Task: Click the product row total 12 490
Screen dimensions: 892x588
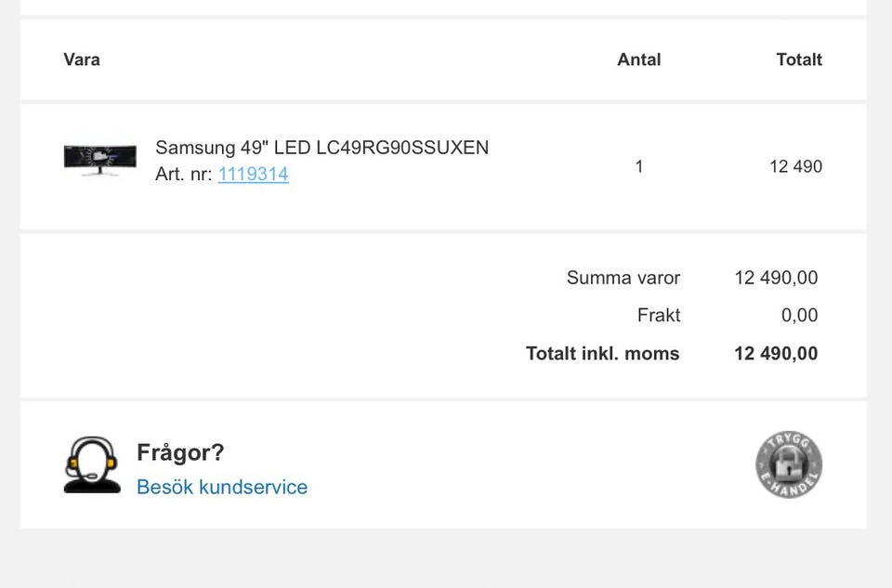Action: click(x=795, y=166)
